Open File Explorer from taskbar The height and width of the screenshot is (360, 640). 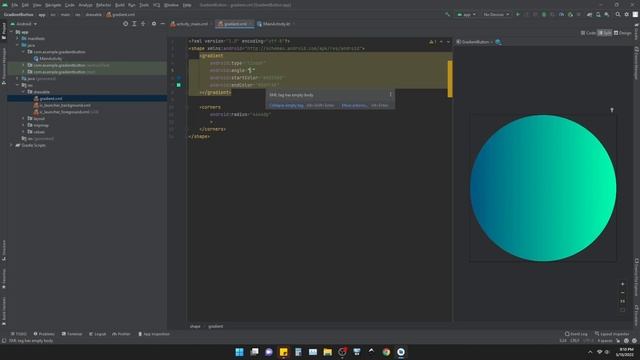coord(327,352)
